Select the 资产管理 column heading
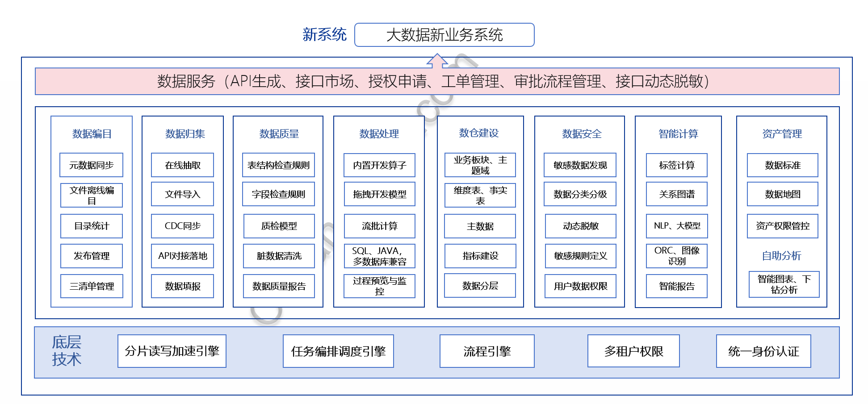Viewport: 868px width, 404px height. tap(782, 134)
